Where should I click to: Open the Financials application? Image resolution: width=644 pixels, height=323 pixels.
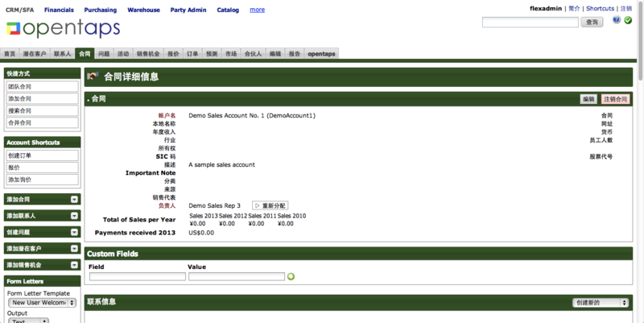click(x=59, y=10)
